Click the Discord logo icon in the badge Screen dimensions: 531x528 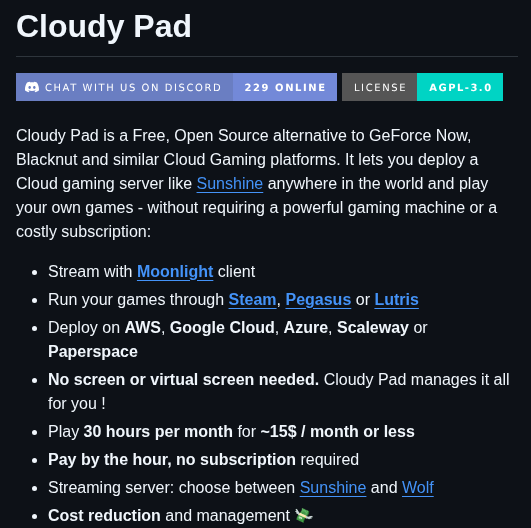(32, 87)
